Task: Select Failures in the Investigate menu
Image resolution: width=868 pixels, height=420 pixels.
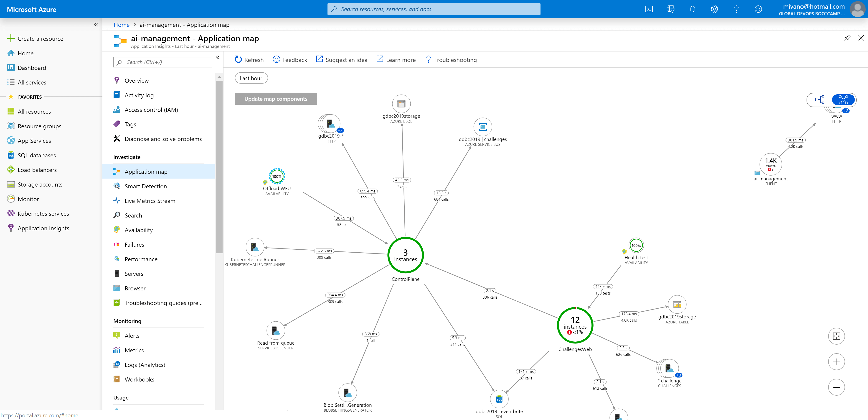Action: (134, 245)
